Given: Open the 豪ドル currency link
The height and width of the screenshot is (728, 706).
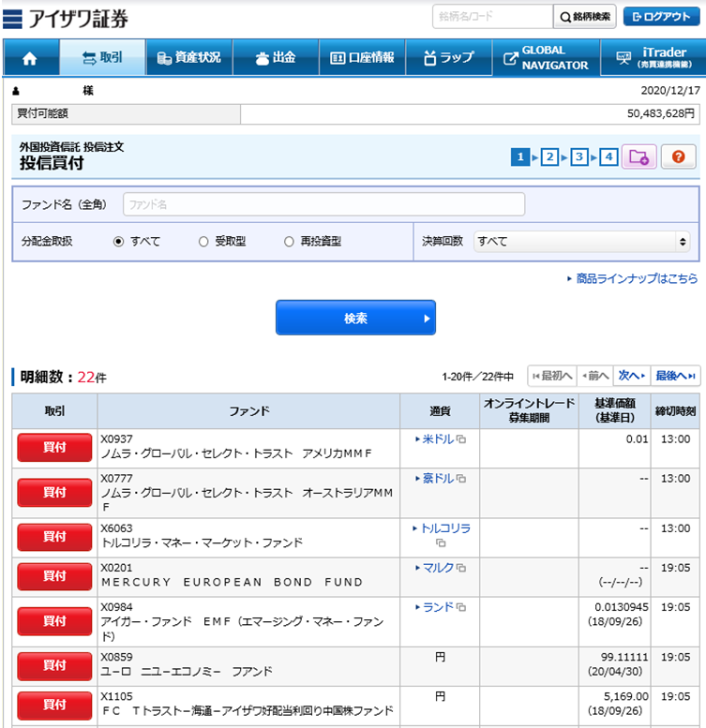Looking at the screenshot, I should 438,479.
